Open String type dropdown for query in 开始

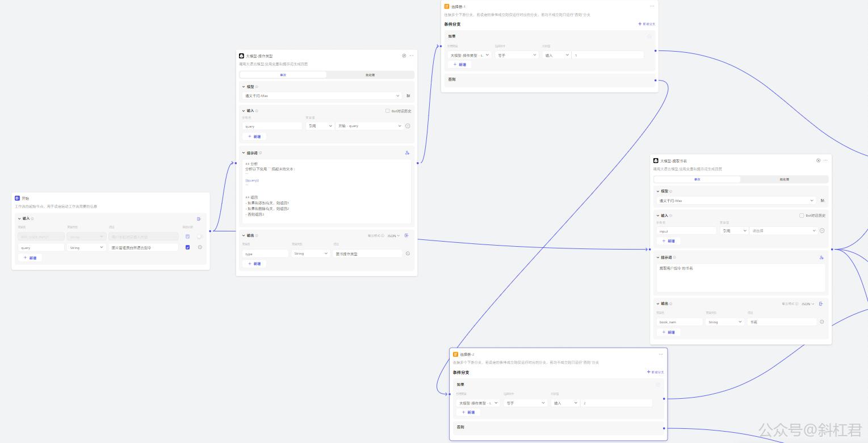pos(86,247)
